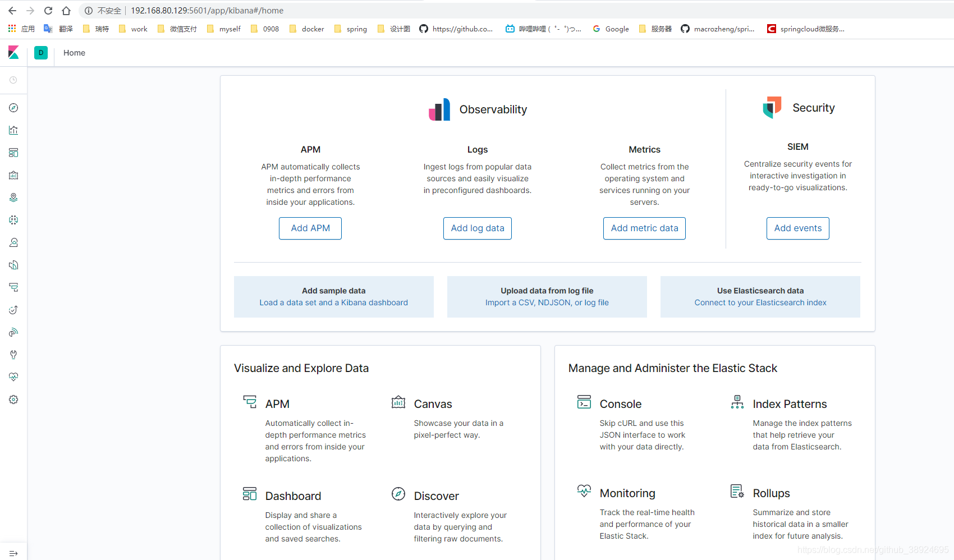Click the Add metric data button

[x=644, y=228]
